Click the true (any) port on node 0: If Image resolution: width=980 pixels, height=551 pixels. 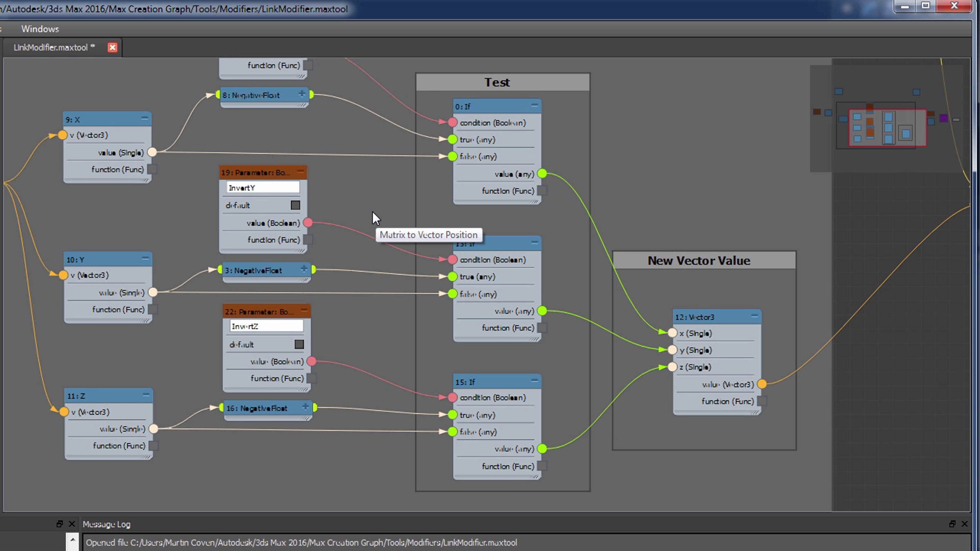point(452,140)
